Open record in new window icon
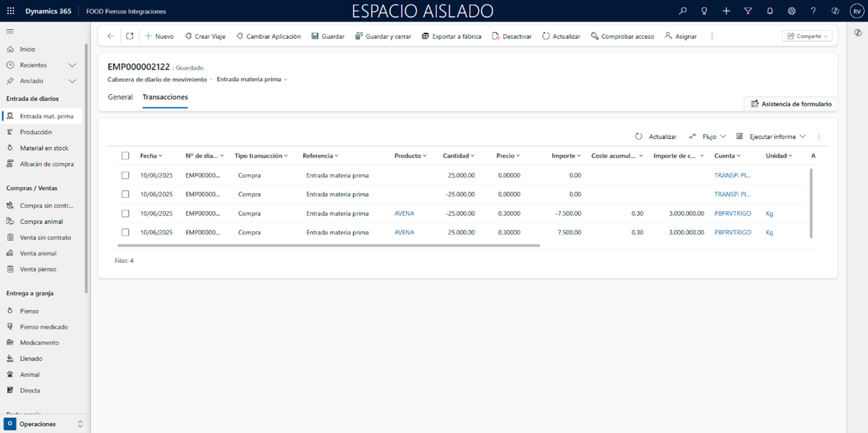Image resolution: width=868 pixels, height=433 pixels. pos(130,36)
